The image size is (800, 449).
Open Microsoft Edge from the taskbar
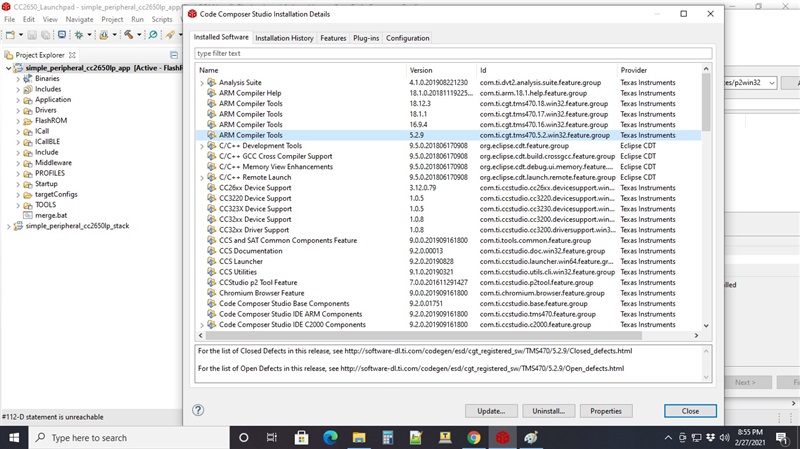click(330, 437)
